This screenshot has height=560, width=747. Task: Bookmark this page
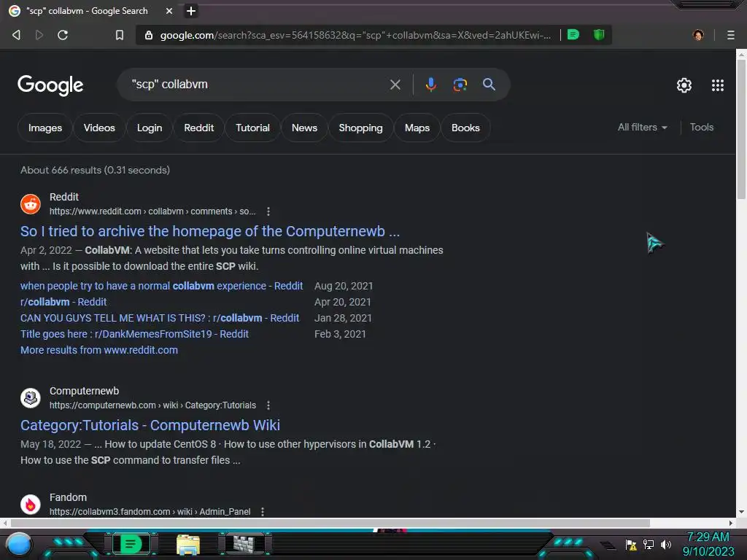(120, 35)
